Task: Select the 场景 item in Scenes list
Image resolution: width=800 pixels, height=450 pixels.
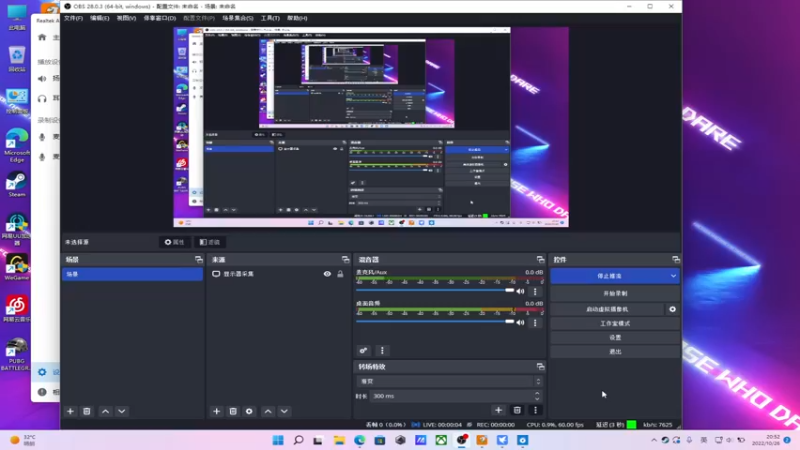Action: tap(133, 274)
